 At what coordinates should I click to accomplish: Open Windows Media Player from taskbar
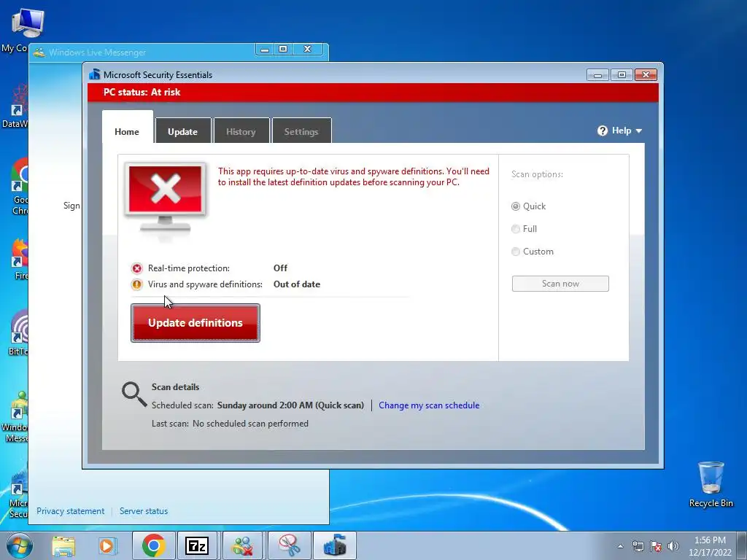pos(108,545)
